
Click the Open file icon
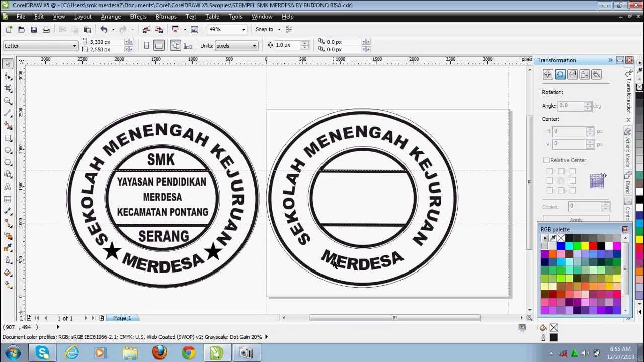[x=21, y=29]
